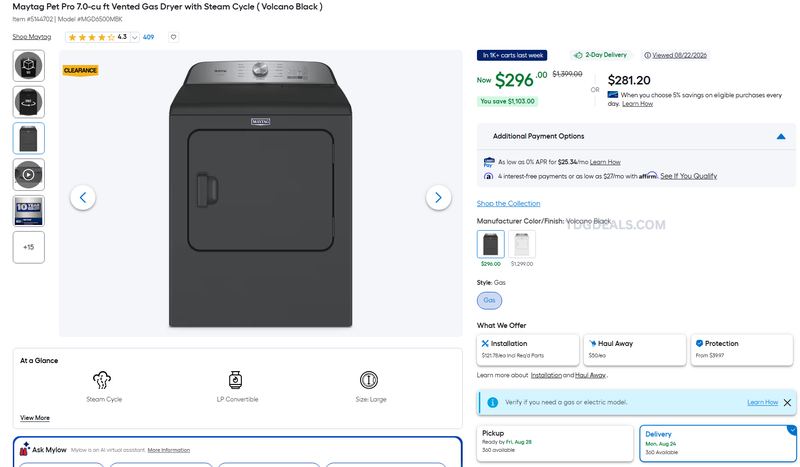The height and width of the screenshot is (467, 800).
Task: Open the Shop the Collection link
Action: (x=508, y=203)
